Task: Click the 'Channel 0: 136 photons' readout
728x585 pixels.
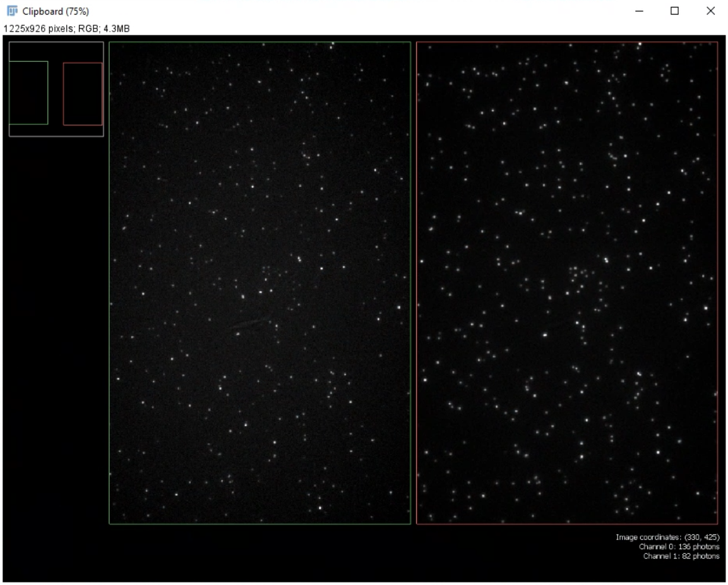Action: (x=679, y=547)
